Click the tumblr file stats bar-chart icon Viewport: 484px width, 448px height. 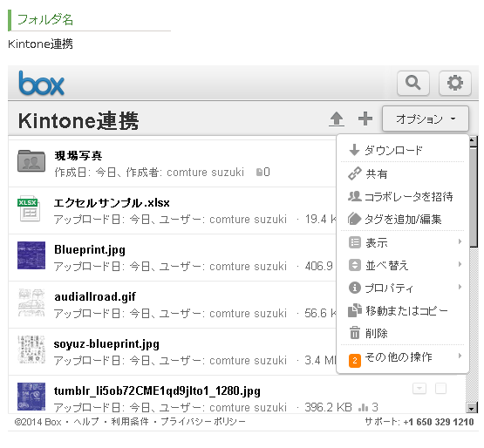[364, 407]
